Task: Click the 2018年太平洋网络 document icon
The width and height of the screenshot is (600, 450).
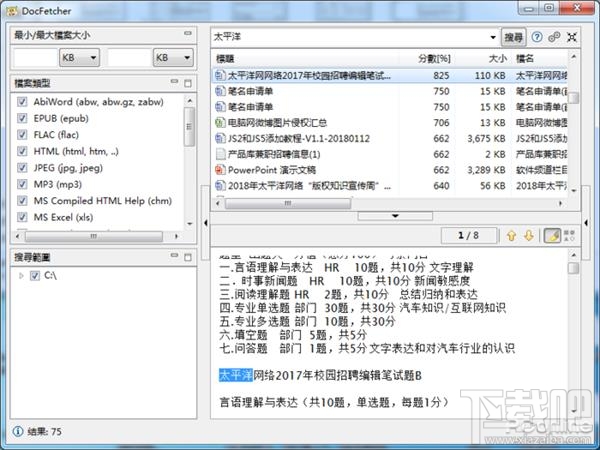Action: [220, 186]
